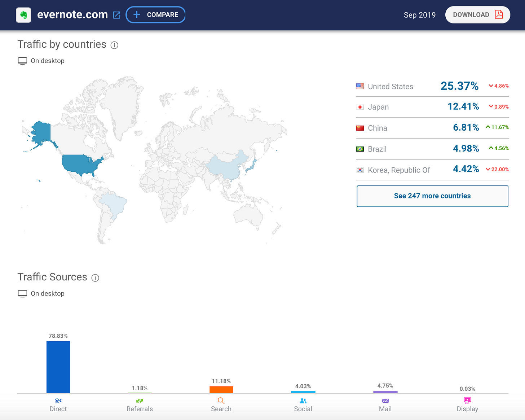Click the 4.75% Mail value
The width and height of the screenshot is (525, 420).
coord(385,386)
